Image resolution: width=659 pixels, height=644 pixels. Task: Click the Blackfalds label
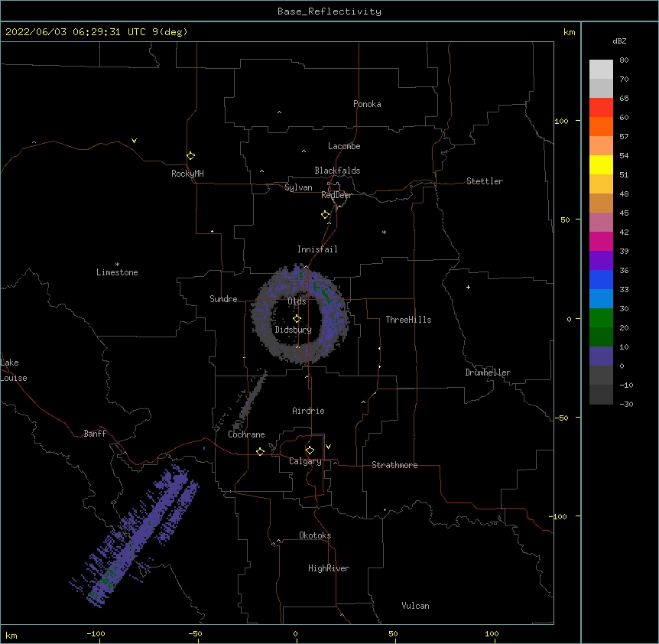tap(337, 171)
